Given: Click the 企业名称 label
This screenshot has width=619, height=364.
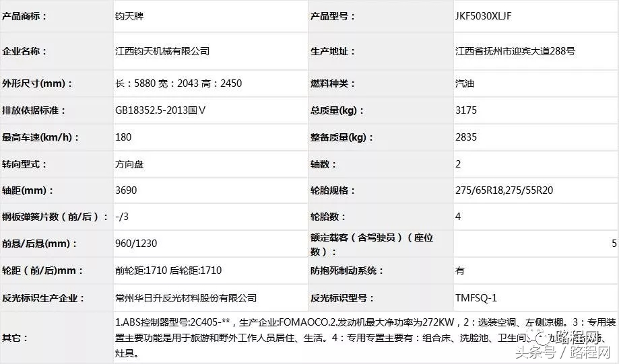Looking at the screenshot, I should point(24,51).
